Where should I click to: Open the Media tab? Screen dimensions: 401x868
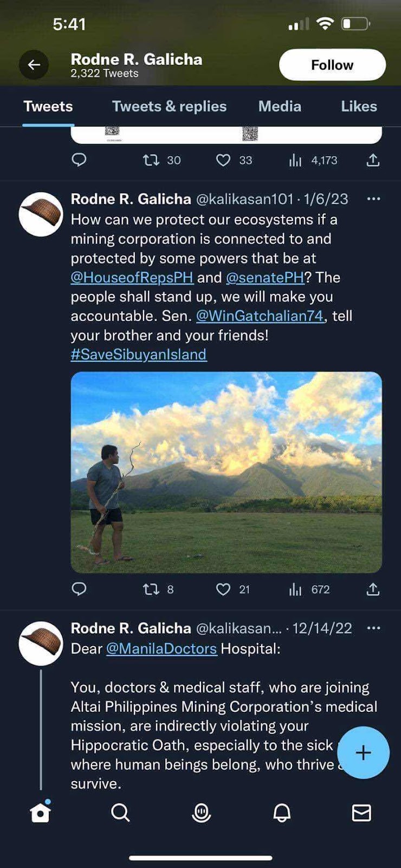pos(280,106)
